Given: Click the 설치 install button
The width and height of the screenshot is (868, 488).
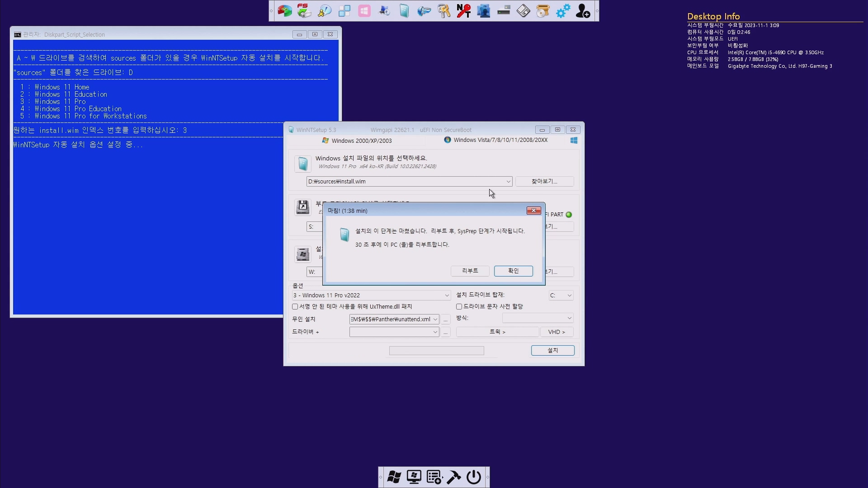Looking at the screenshot, I should pos(552,351).
